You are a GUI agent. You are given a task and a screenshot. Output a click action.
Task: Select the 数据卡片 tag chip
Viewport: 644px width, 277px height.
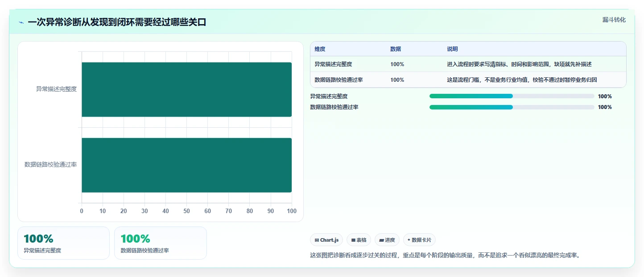[x=419, y=240]
